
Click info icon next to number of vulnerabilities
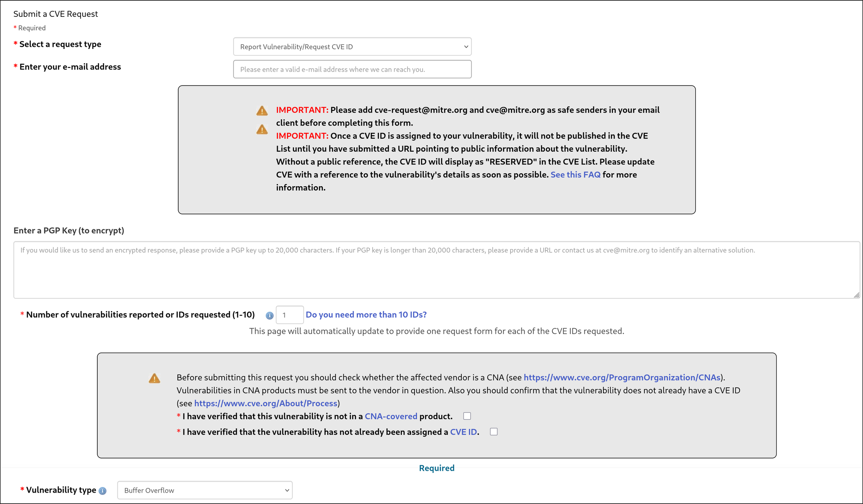pos(270,315)
